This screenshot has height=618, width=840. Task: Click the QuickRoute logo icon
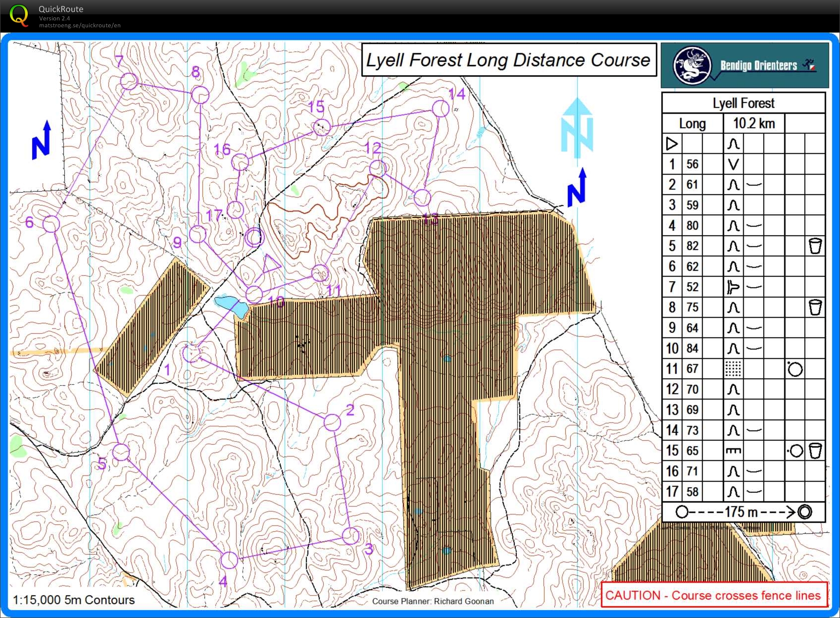tap(19, 15)
